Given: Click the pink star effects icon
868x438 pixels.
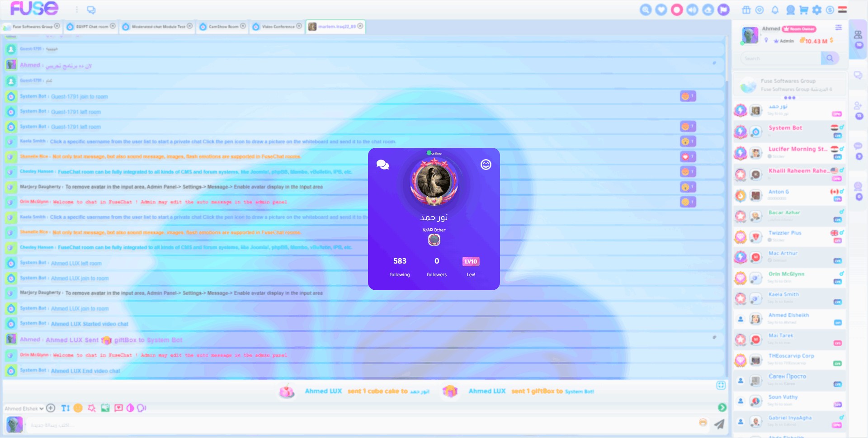Looking at the screenshot, I should click(x=92, y=408).
